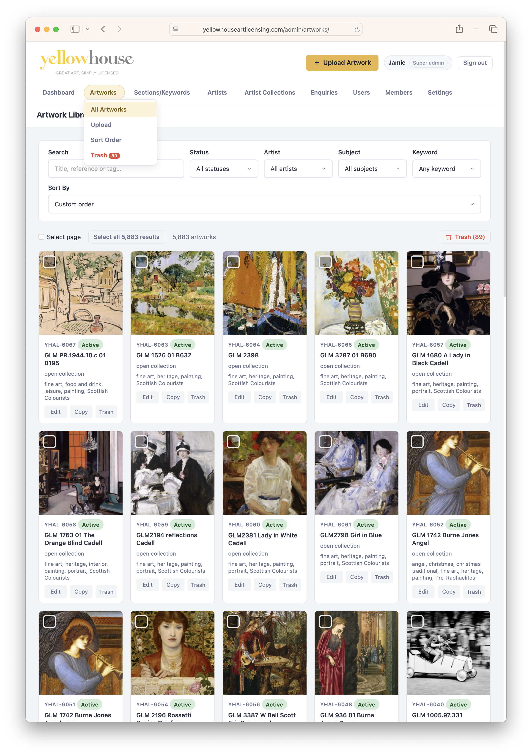Select the checkbox on artwork YHAL-6060
The height and width of the screenshot is (756, 532).
[x=233, y=442]
